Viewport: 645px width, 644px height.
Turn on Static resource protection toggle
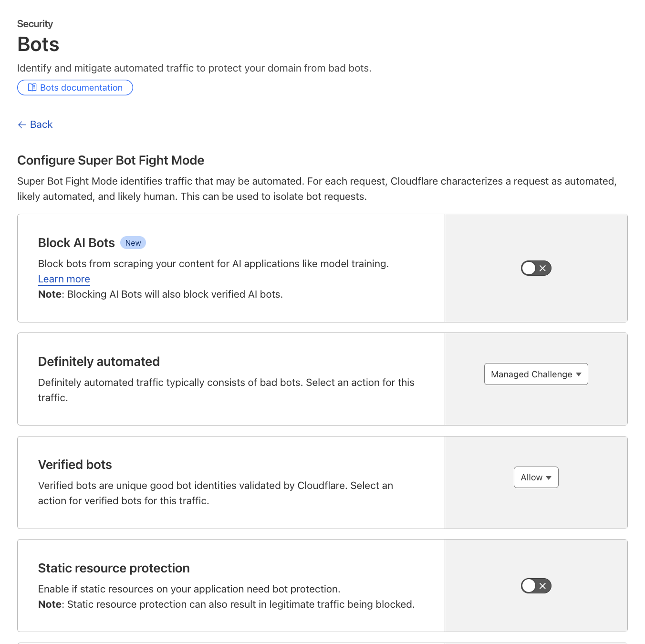click(x=536, y=586)
